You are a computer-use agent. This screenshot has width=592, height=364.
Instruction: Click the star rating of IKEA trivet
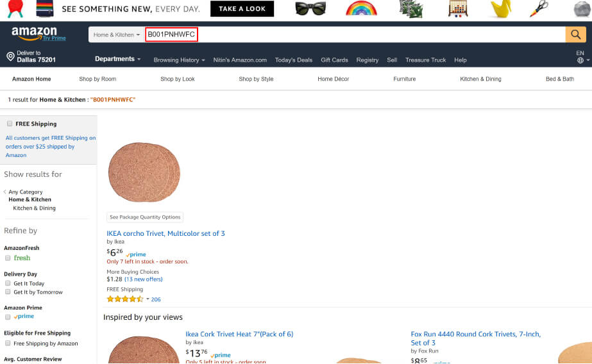[x=124, y=299]
